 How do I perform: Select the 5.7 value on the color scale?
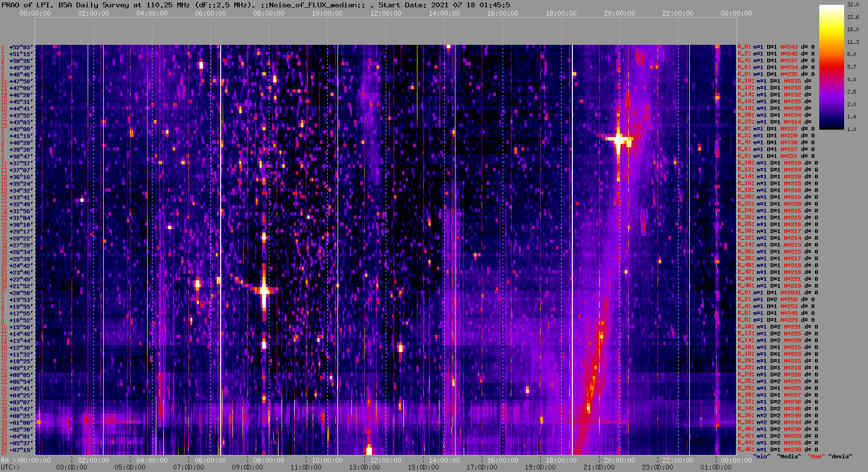pyautogui.click(x=851, y=67)
